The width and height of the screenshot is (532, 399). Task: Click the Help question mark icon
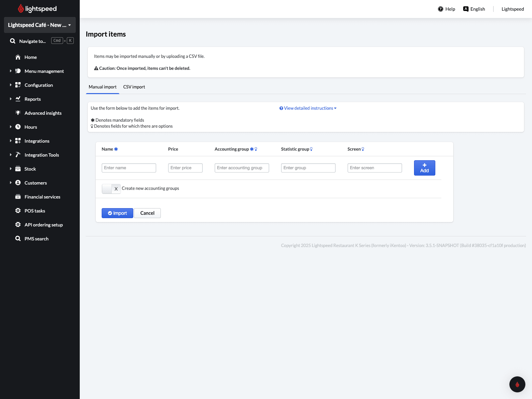tap(441, 9)
